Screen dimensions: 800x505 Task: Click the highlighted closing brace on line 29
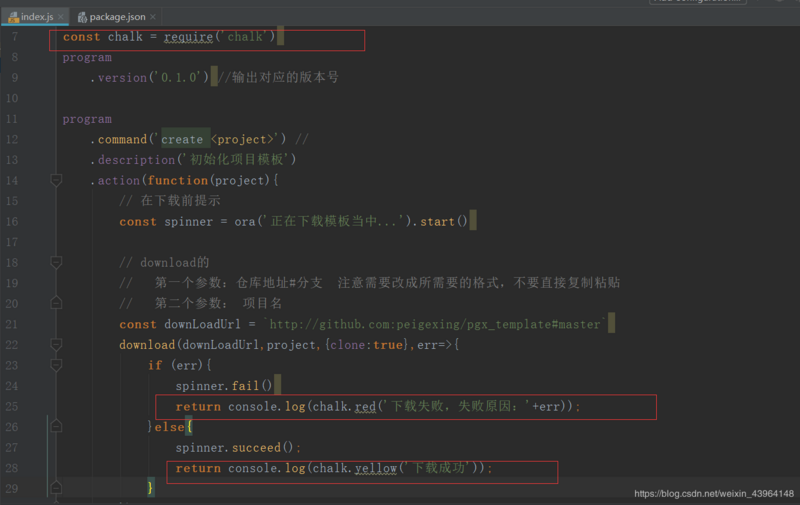pyautogui.click(x=150, y=488)
